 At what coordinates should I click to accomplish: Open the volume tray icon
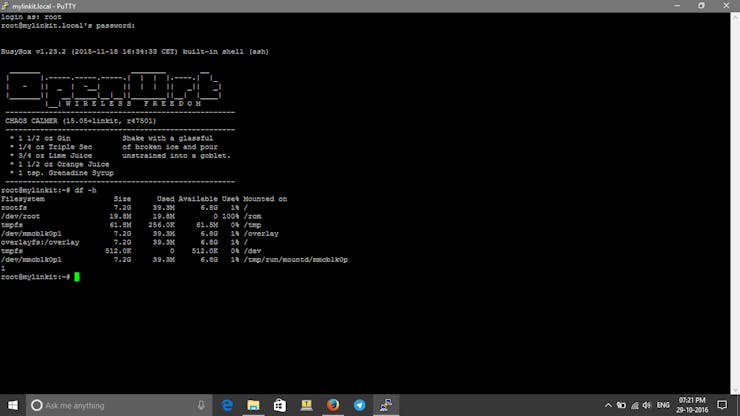(x=647, y=405)
